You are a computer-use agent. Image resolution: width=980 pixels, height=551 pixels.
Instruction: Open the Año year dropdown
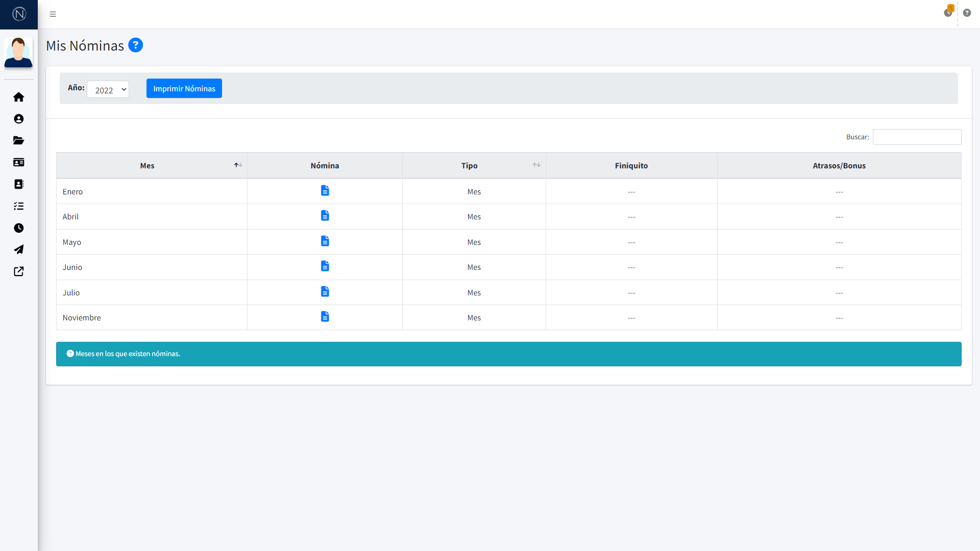point(108,90)
